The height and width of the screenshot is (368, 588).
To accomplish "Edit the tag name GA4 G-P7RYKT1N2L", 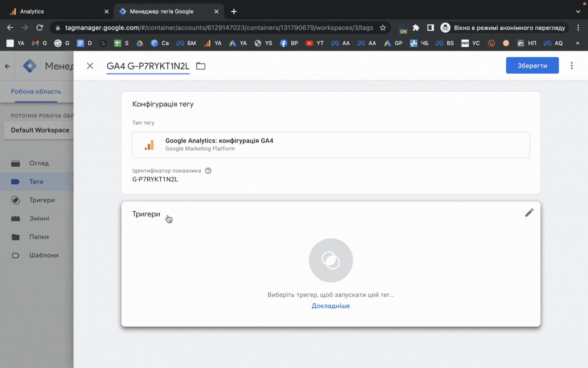I will (x=148, y=66).
